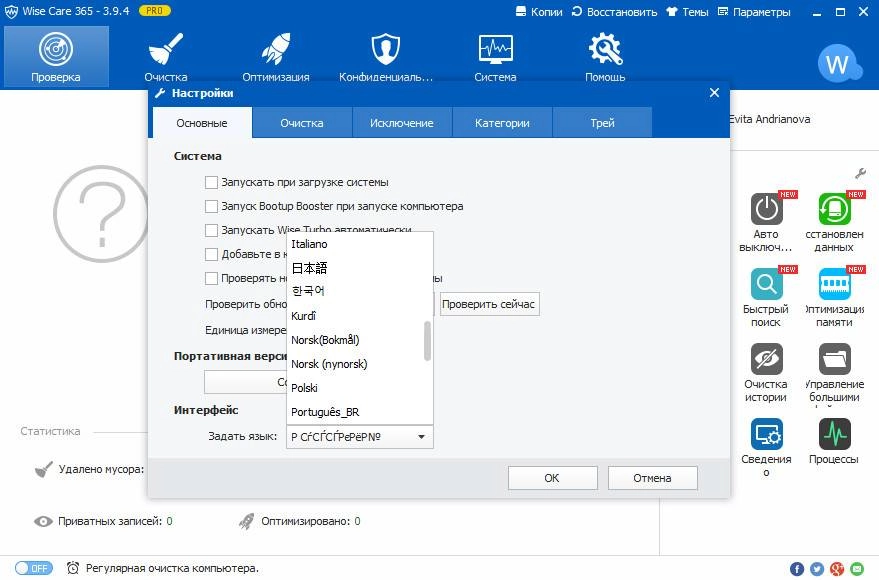Choose 한국어 from language list
Screen dimensions: 879x580
360,291
